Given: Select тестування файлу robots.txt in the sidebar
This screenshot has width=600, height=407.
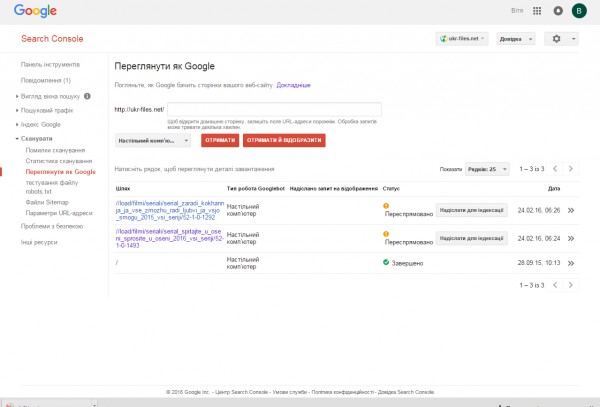Looking at the screenshot, I should [52, 187].
